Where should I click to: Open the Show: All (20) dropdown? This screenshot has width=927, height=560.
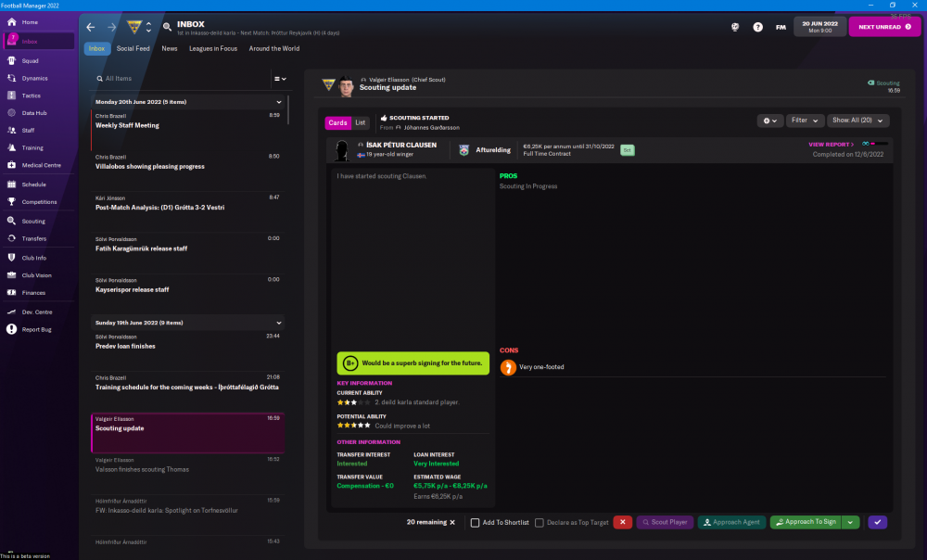pos(858,121)
